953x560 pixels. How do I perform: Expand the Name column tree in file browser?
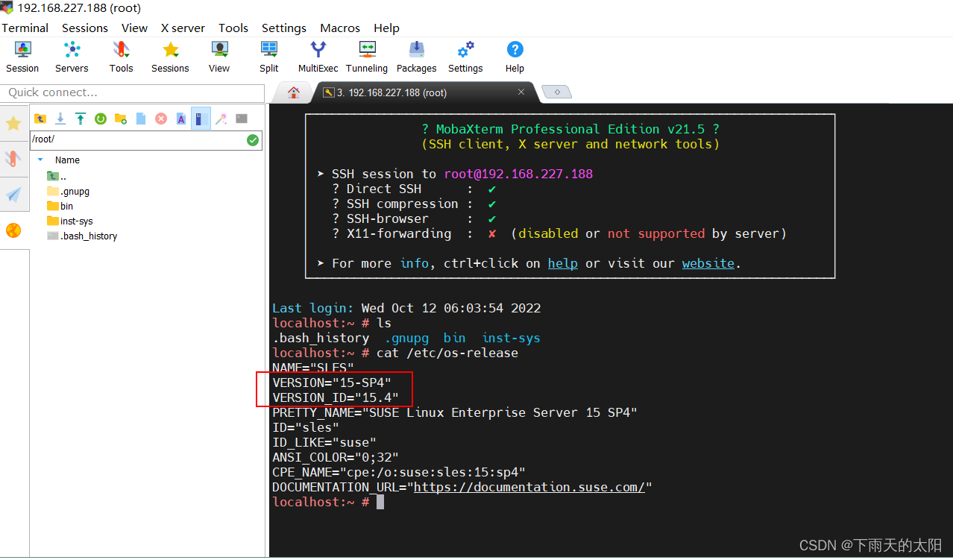pos(41,160)
